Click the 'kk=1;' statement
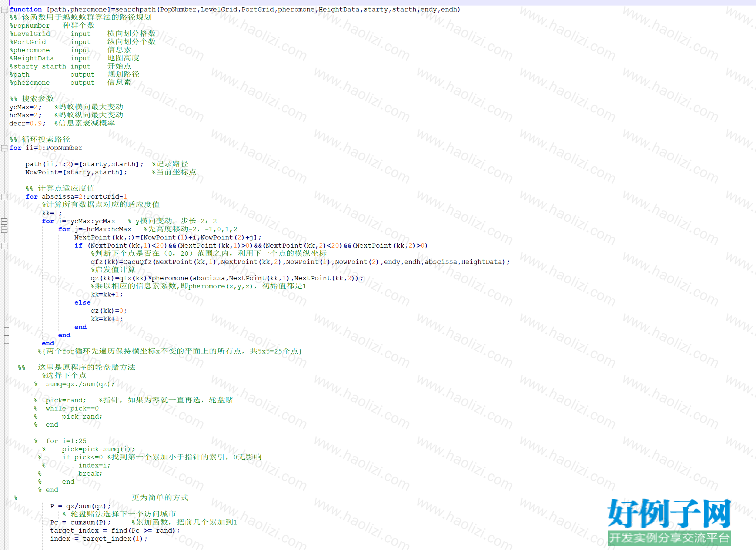The image size is (756, 550). 52,213
